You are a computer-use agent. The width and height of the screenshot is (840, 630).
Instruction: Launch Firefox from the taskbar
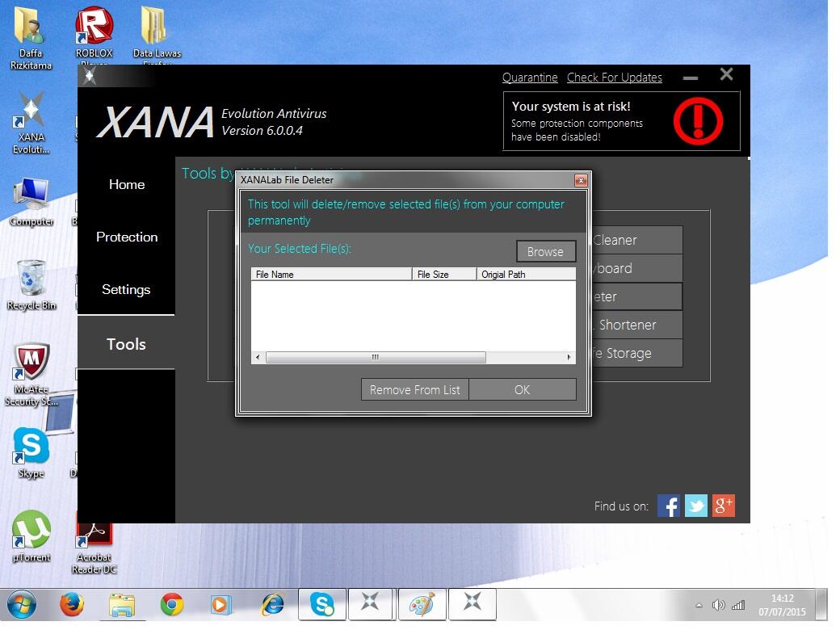(x=71, y=605)
